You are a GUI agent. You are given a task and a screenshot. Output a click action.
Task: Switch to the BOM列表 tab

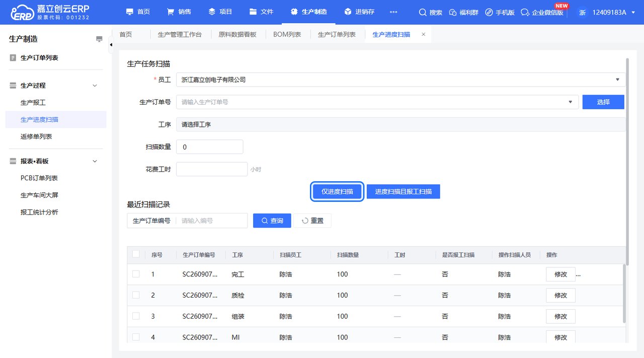click(287, 34)
